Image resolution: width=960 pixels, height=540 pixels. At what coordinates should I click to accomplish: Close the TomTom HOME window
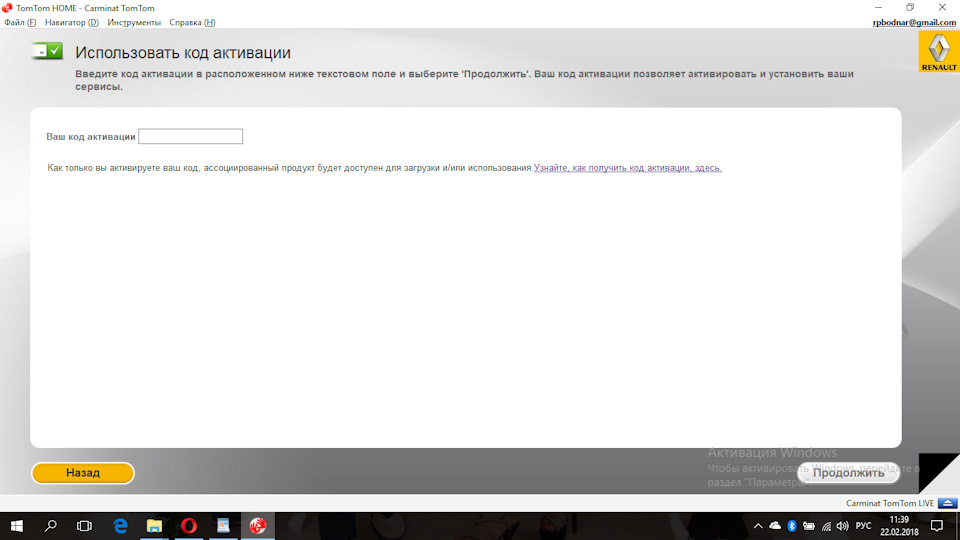point(942,7)
